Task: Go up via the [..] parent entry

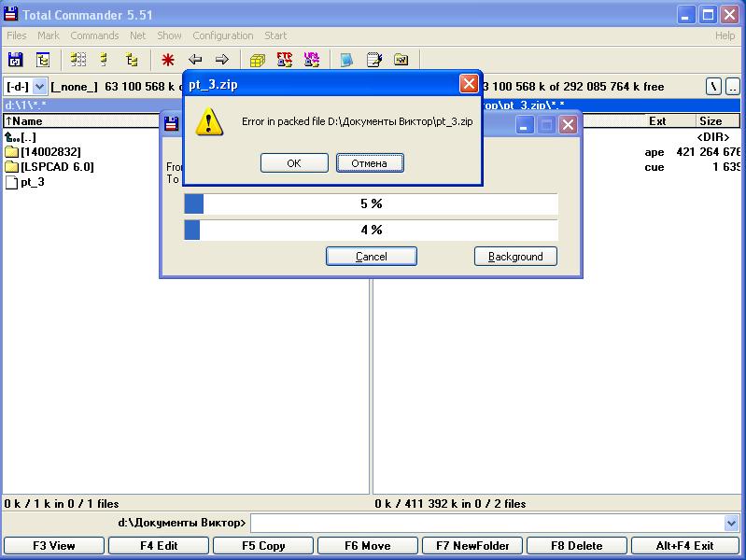Action: 20,137
